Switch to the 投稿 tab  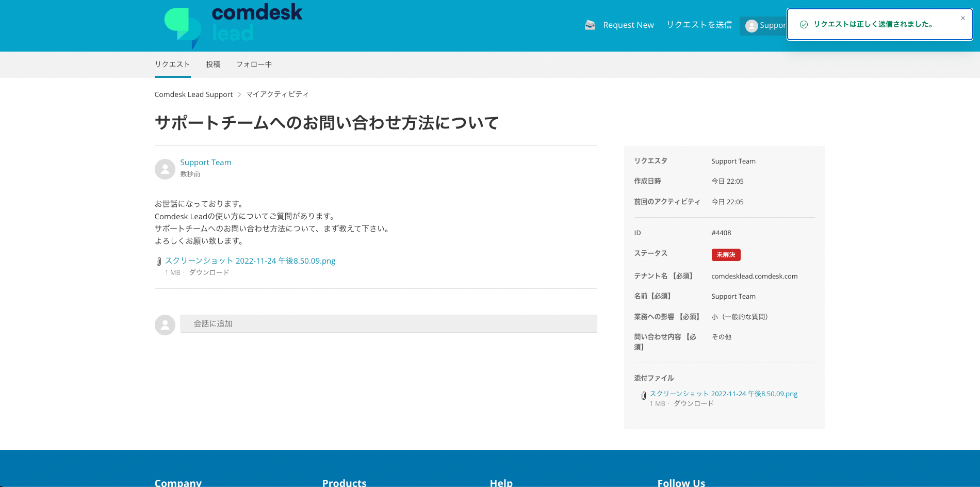coord(213,64)
